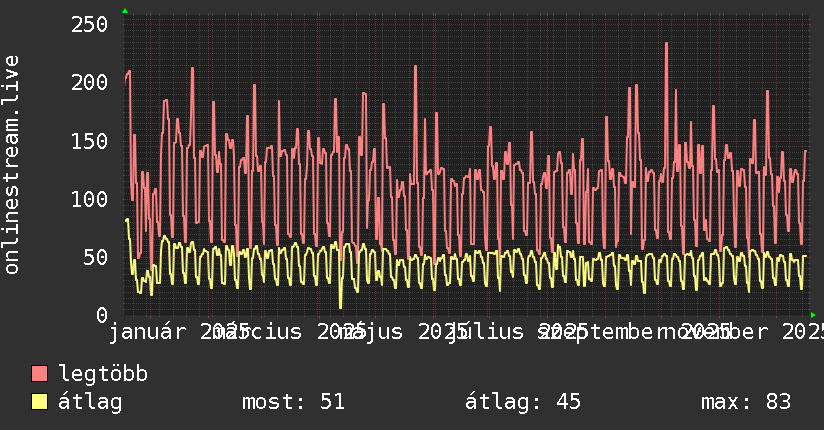This screenshot has width=824, height=430.
Task: Click the 0 Y-axis label
Action: pos(102,315)
